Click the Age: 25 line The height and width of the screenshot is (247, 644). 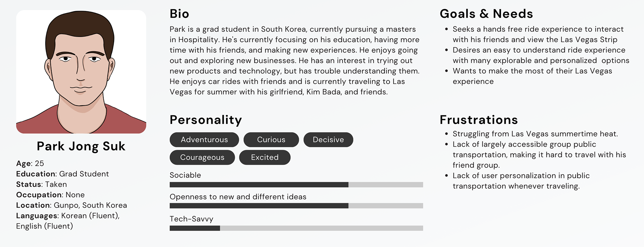(x=30, y=164)
